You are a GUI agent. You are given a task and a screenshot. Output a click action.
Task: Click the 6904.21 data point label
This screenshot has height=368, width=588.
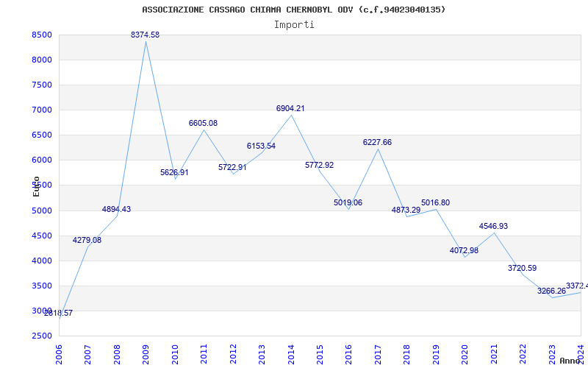point(290,108)
